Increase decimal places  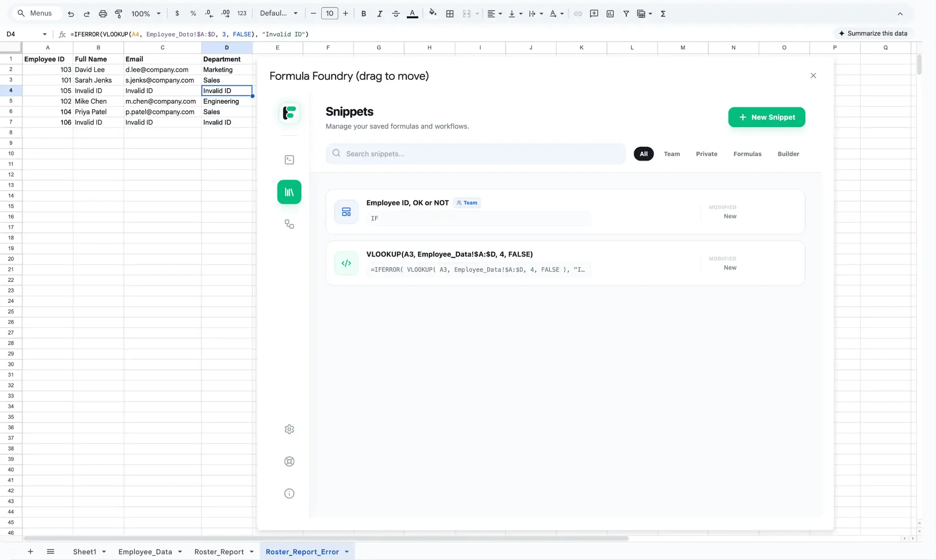click(225, 14)
